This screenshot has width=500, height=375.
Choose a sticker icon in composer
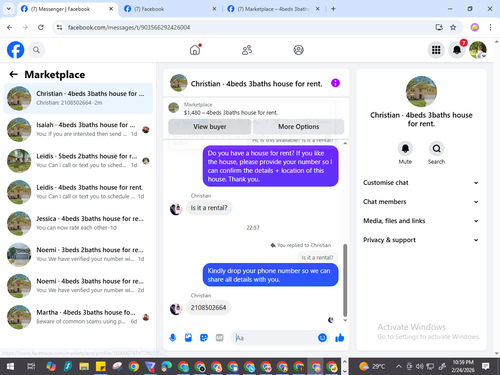coord(204,338)
